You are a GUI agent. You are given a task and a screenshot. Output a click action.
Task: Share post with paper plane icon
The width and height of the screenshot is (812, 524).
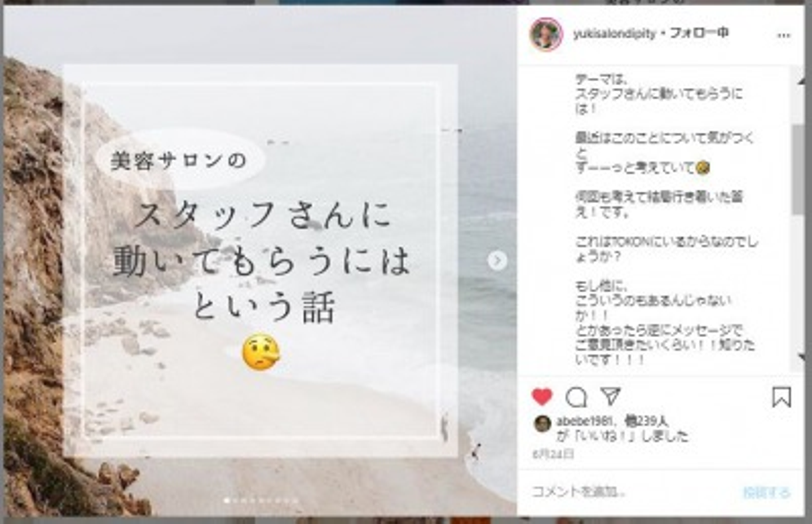(611, 396)
